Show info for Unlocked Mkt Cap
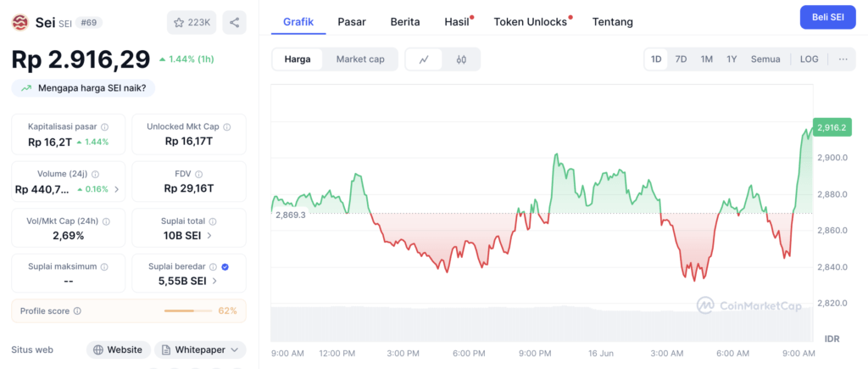The image size is (868, 369). (227, 127)
